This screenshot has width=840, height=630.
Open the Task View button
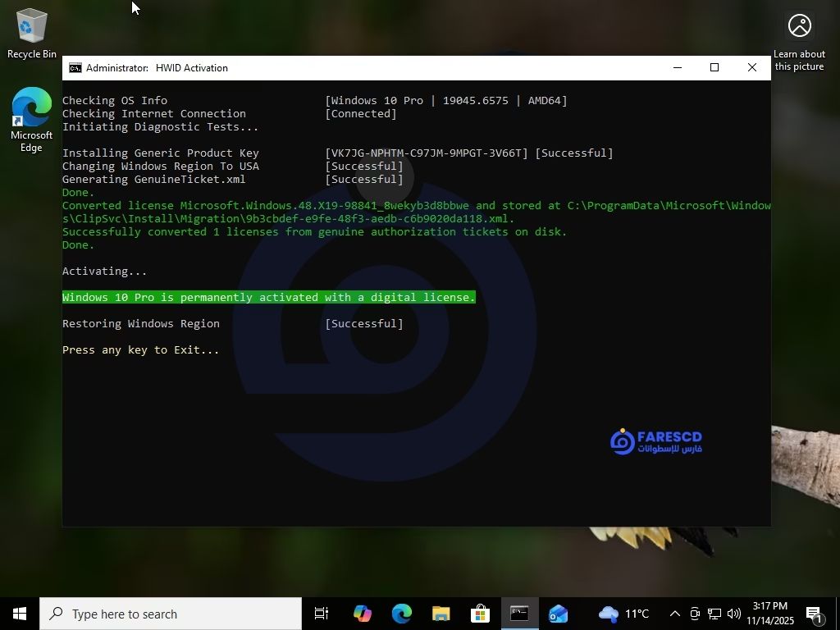click(x=322, y=614)
